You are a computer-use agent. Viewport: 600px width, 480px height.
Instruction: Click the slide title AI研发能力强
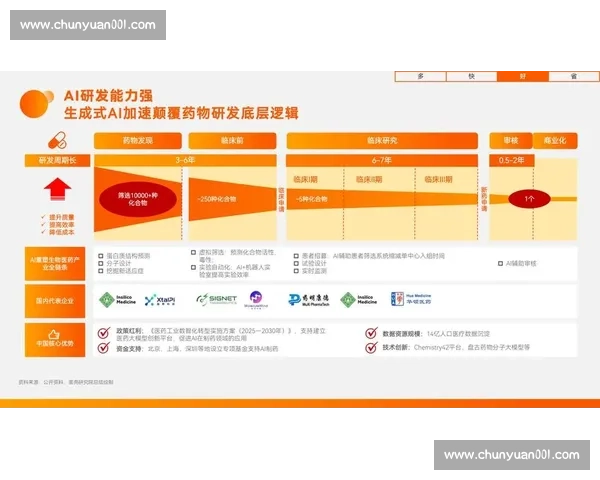point(109,96)
